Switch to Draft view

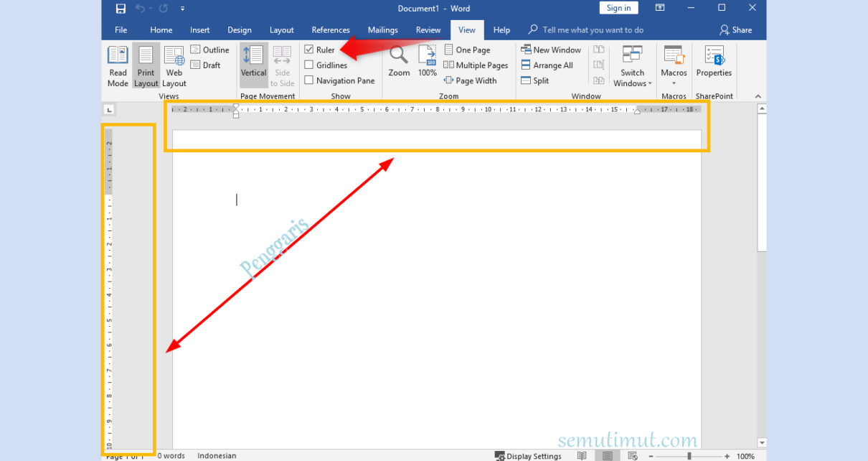coord(206,65)
